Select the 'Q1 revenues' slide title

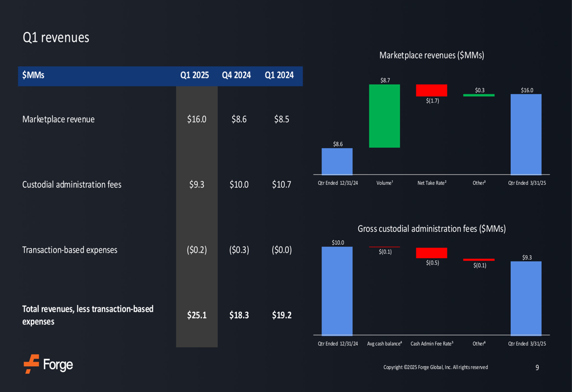[56, 38]
